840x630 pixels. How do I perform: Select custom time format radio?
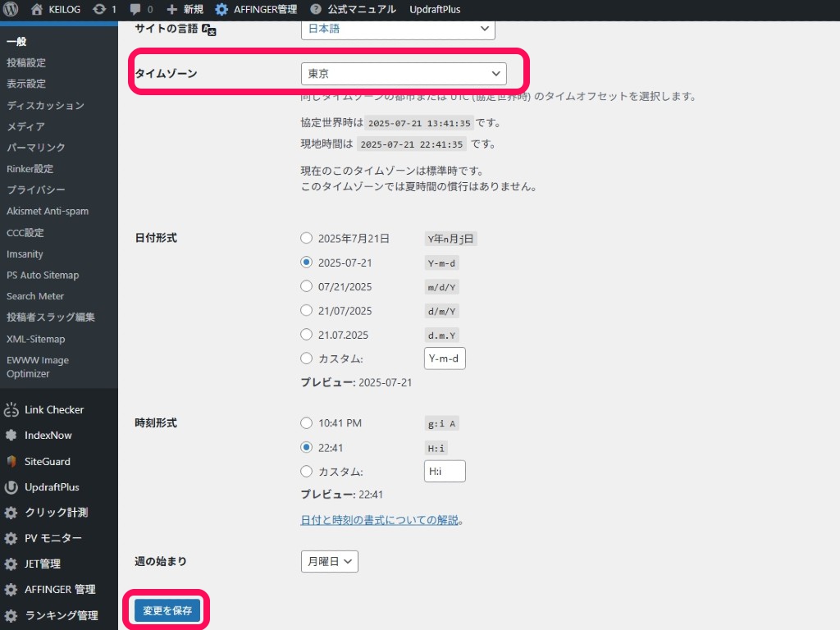click(x=306, y=472)
